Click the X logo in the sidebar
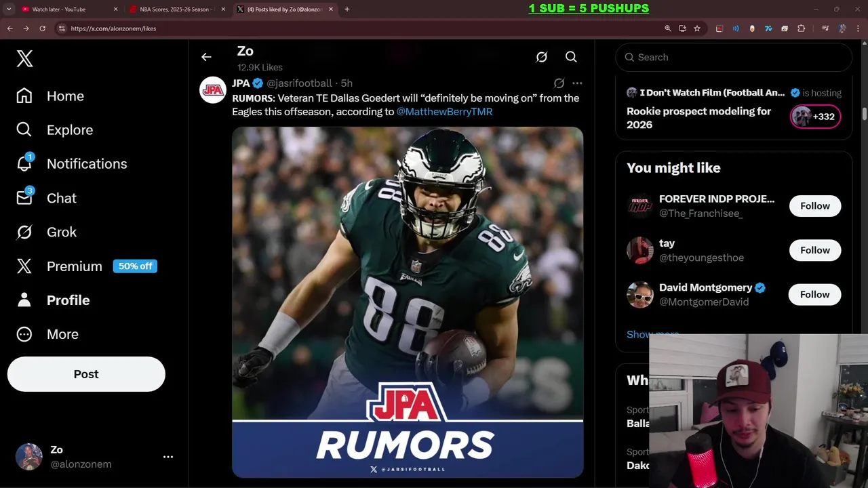The width and height of the screenshot is (868, 488). click(24, 58)
